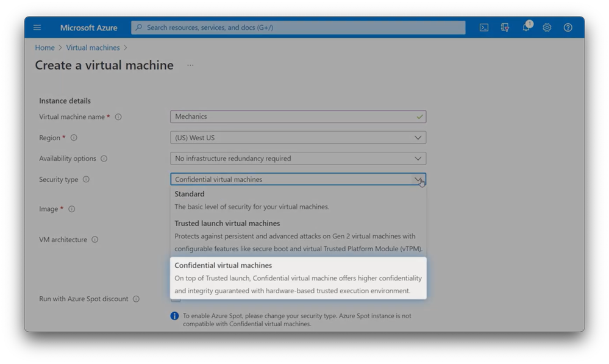Viewport: 609px width, 364px height.
Task: Click the search resources, services, and docs box
Action: [x=298, y=27]
